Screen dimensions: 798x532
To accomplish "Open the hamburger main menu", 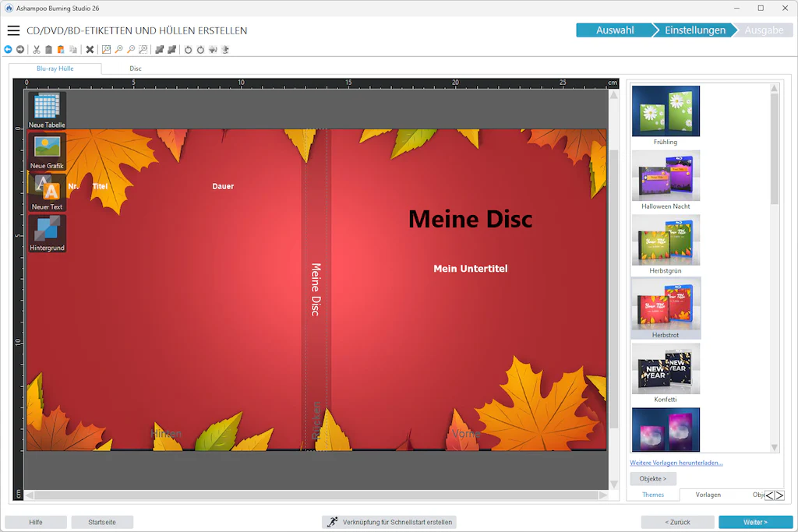I will click(x=14, y=30).
